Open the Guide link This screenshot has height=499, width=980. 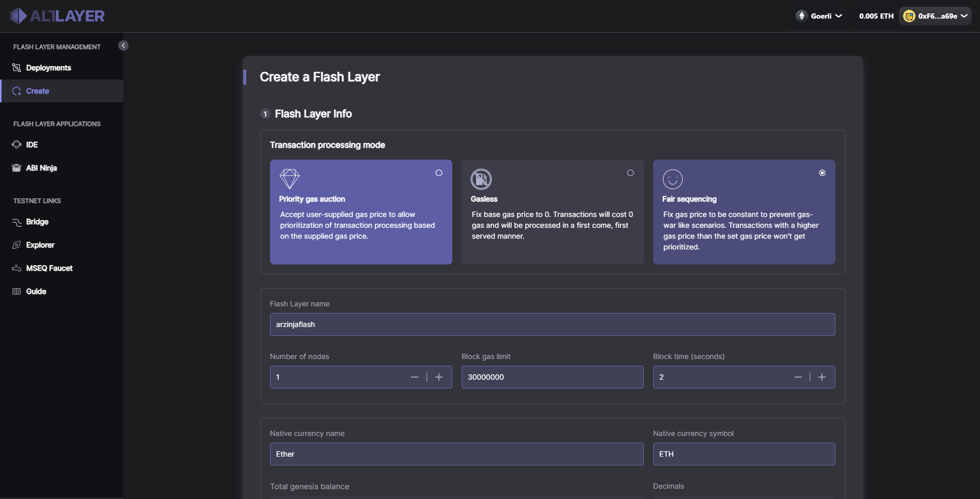36,291
